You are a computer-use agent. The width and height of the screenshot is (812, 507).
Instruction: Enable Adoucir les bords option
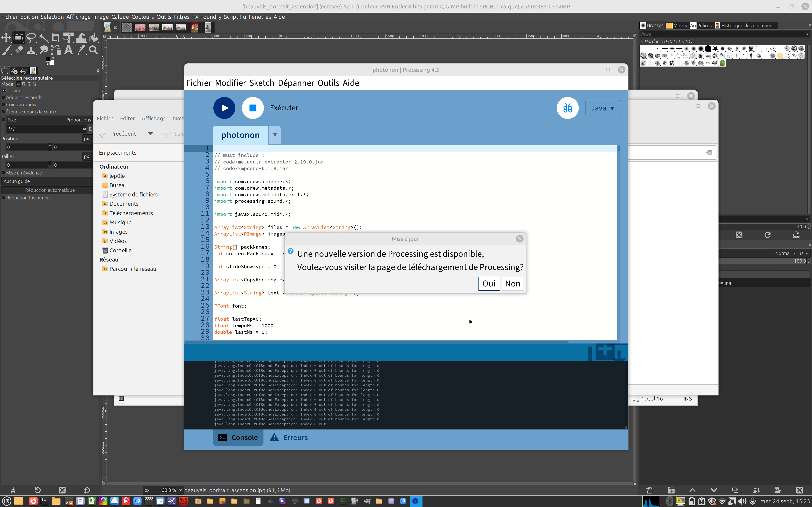(3, 98)
